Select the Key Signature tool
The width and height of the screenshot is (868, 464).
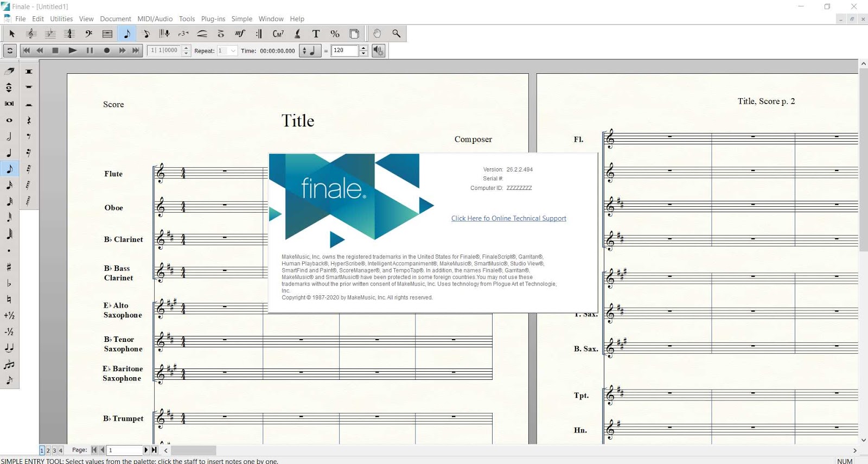click(50, 34)
